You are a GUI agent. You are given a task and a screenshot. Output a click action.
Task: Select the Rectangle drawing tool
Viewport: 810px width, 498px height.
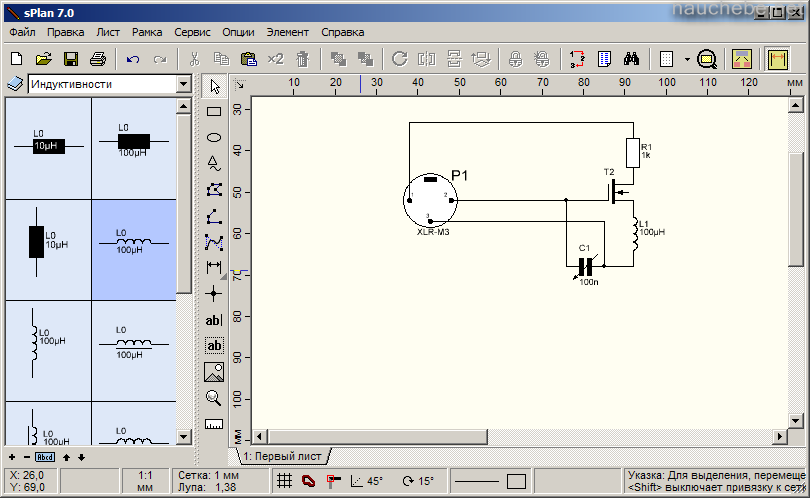[x=213, y=112]
